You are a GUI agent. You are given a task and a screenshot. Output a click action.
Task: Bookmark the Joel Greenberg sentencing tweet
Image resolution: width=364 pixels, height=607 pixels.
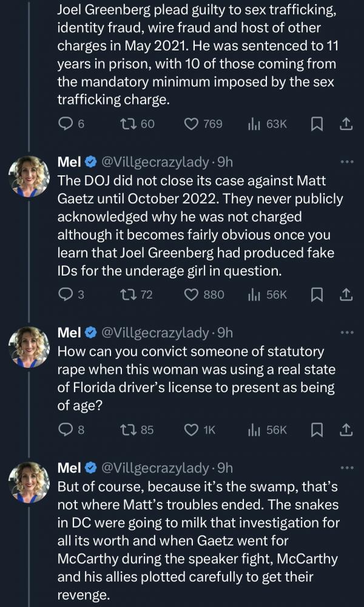point(317,124)
